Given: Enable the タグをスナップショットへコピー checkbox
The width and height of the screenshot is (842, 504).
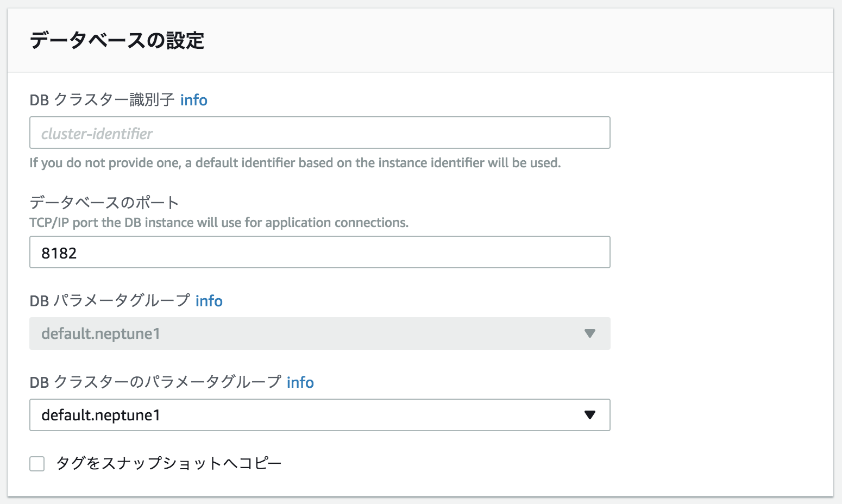Looking at the screenshot, I should [x=37, y=464].
